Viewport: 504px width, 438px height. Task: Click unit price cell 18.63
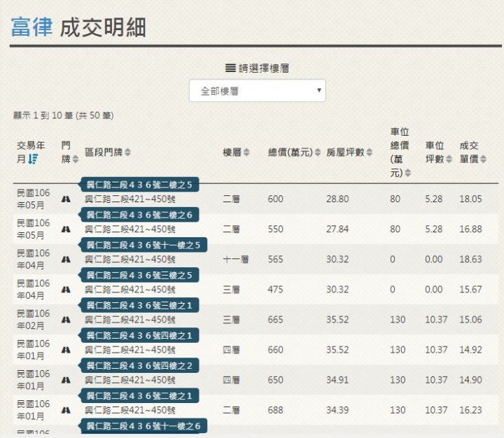[x=470, y=260]
